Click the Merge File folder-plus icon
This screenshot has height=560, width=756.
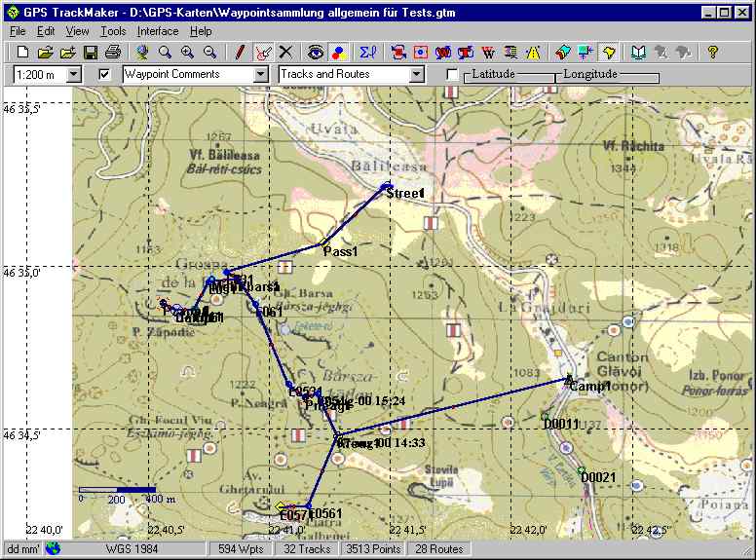(68, 52)
